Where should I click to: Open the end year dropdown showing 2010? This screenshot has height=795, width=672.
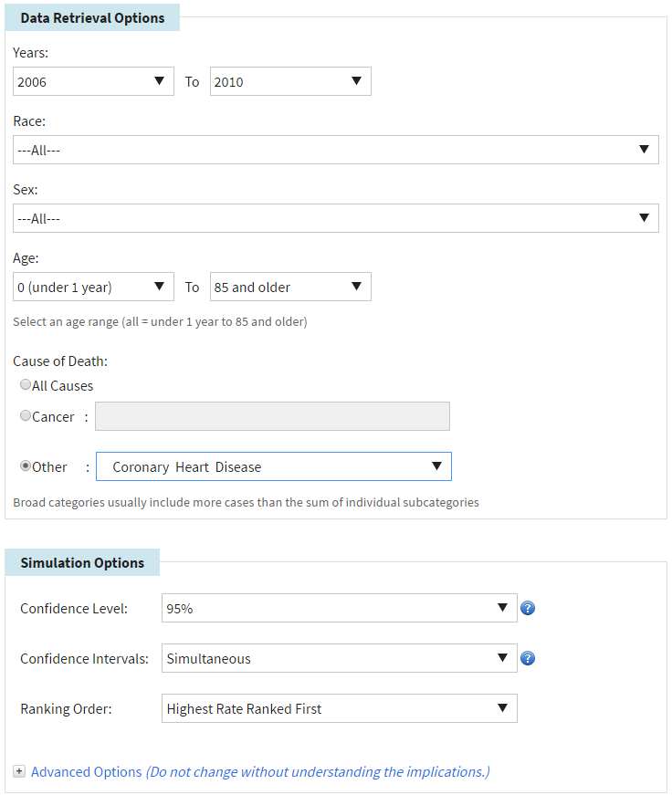[290, 81]
